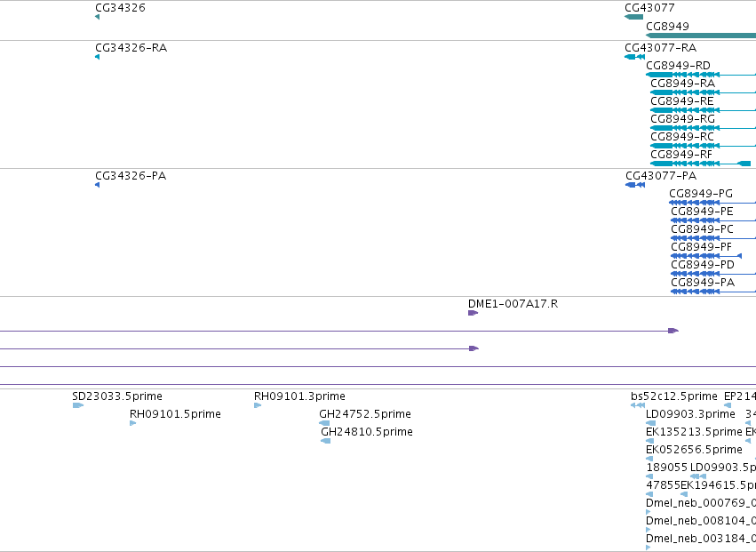Open the GH24810.5prime EST label
The width and height of the screenshot is (756, 552).
(x=367, y=432)
